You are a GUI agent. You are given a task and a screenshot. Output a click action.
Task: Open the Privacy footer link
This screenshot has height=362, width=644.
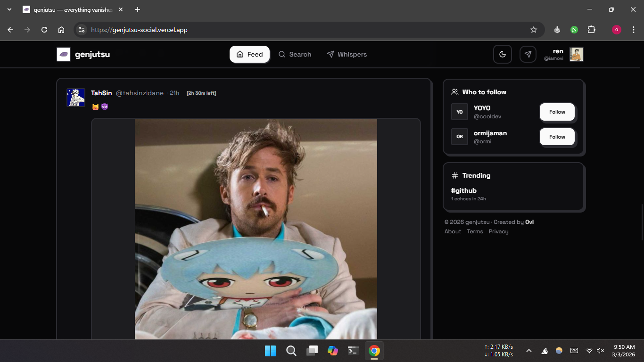(x=498, y=231)
